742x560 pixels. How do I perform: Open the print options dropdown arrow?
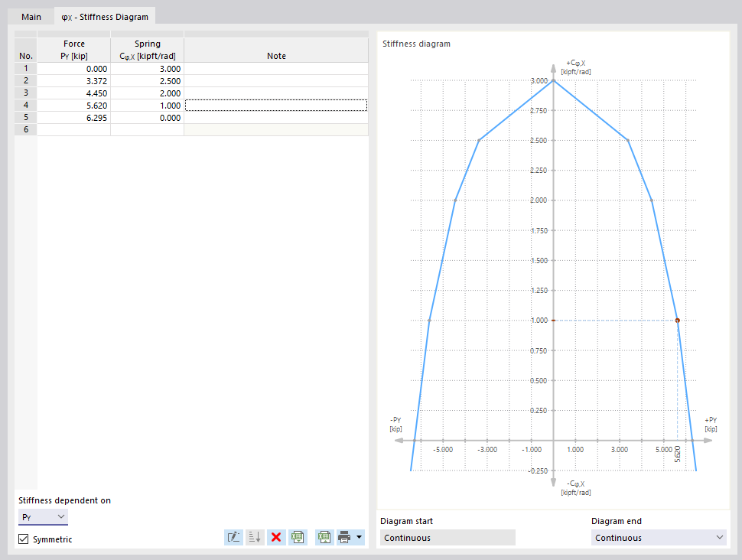[360, 537]
